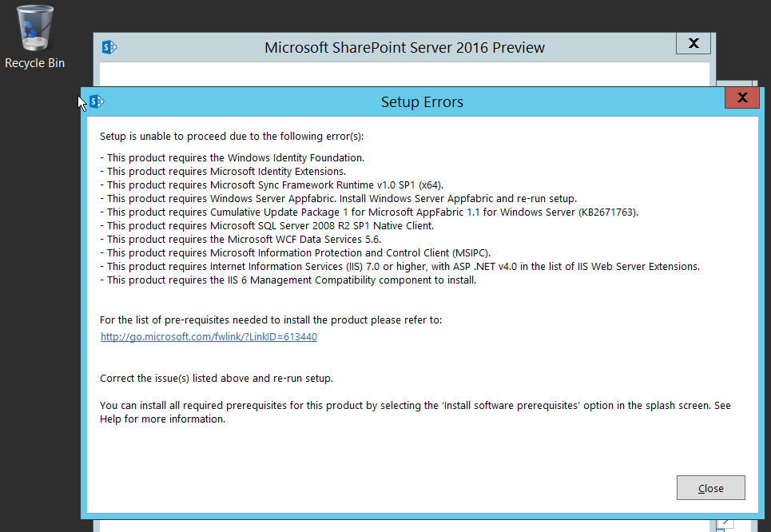Click the Setup Errors title bar text

(422, 101)
